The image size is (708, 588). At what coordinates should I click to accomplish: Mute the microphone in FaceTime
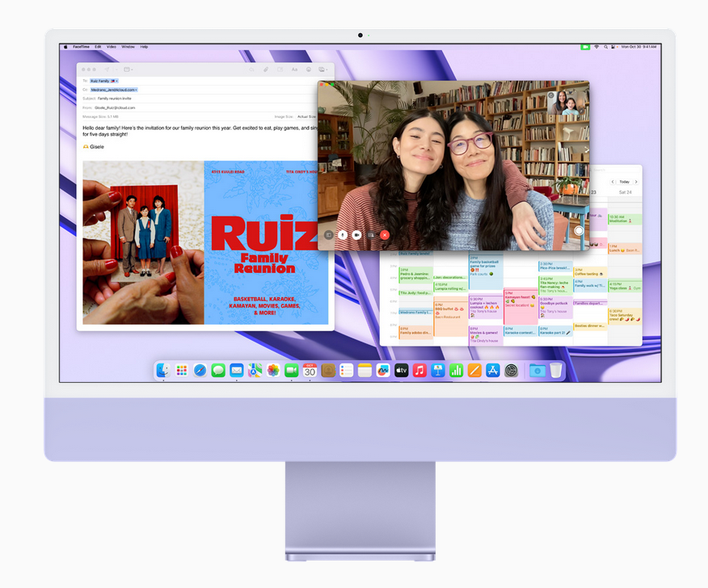[343, 235]
